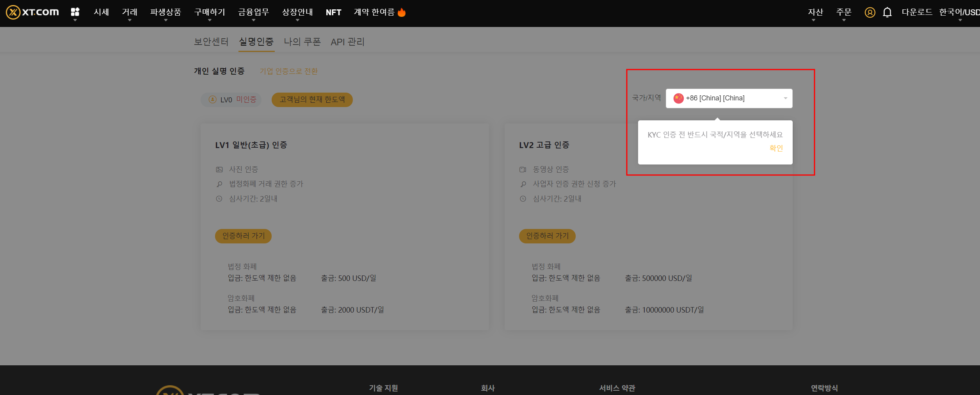
Task: Click 기업 인증으로 전환 link
Action: (x=288, y=71)
